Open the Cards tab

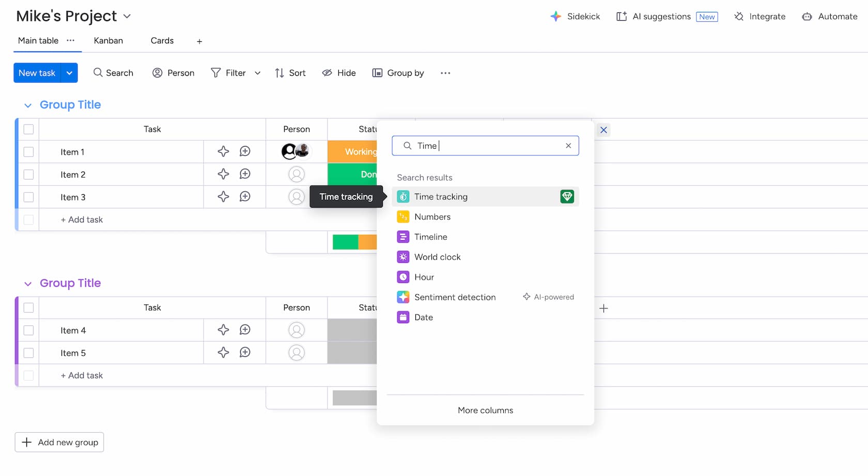pos(162,40)
